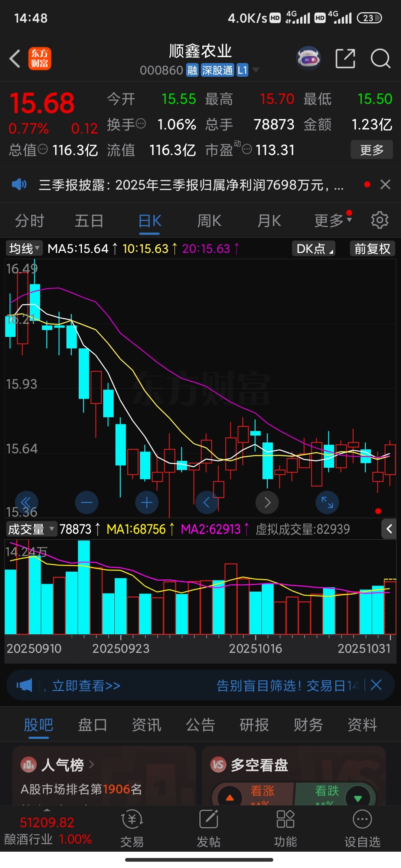Move chart left with arrow button
This screenshot has width=401, height=868.
[x=207, y=503]
